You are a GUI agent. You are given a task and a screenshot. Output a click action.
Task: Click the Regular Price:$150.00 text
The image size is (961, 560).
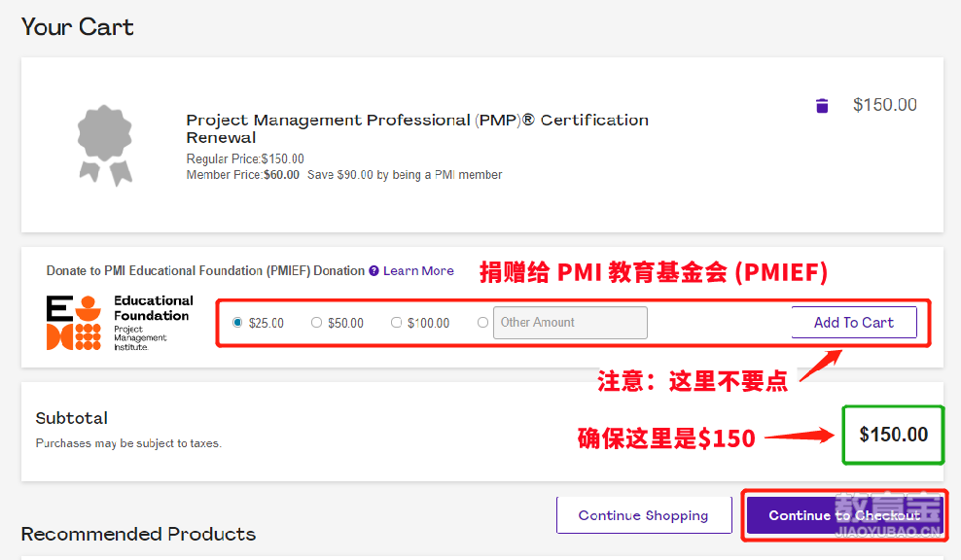[x=245, y=158]
